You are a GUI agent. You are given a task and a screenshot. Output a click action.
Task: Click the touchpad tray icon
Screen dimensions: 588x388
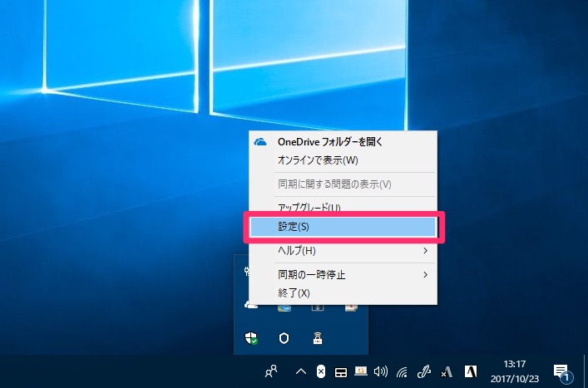click(341, 372)
